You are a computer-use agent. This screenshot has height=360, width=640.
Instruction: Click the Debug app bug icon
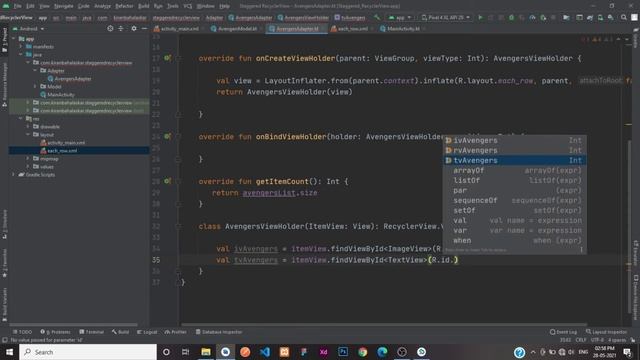click(511, 18)
